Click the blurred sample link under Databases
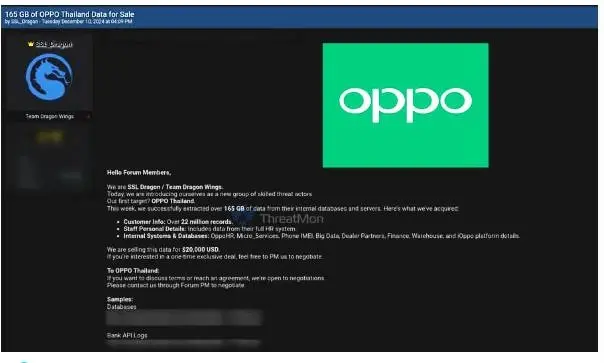 pyautogui.click(x=184, y=318)
